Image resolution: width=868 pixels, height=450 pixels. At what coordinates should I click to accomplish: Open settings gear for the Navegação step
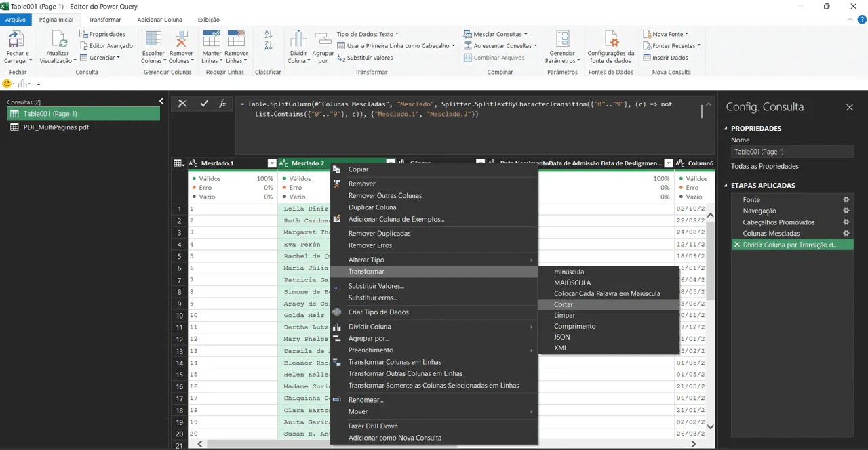[x=846, y=211]
